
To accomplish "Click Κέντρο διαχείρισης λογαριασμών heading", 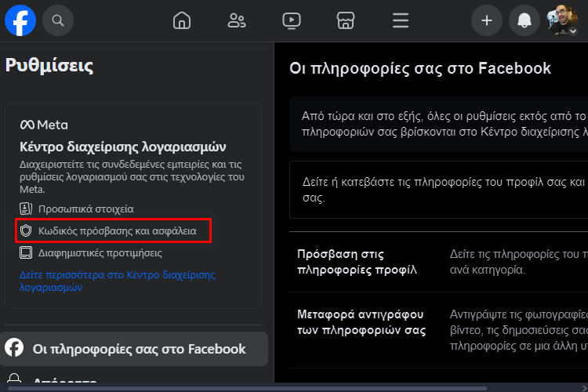I will [122, 147].
